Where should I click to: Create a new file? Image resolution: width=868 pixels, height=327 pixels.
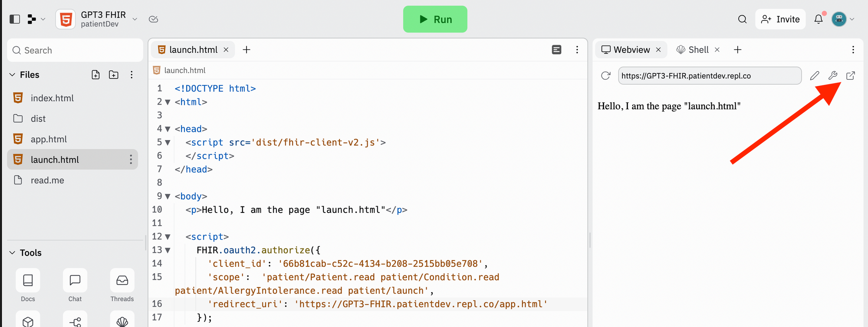[95, 75]
